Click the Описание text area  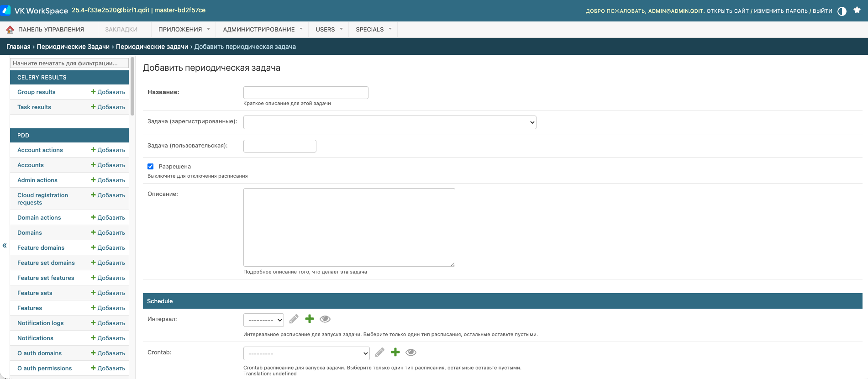point(349,227)
